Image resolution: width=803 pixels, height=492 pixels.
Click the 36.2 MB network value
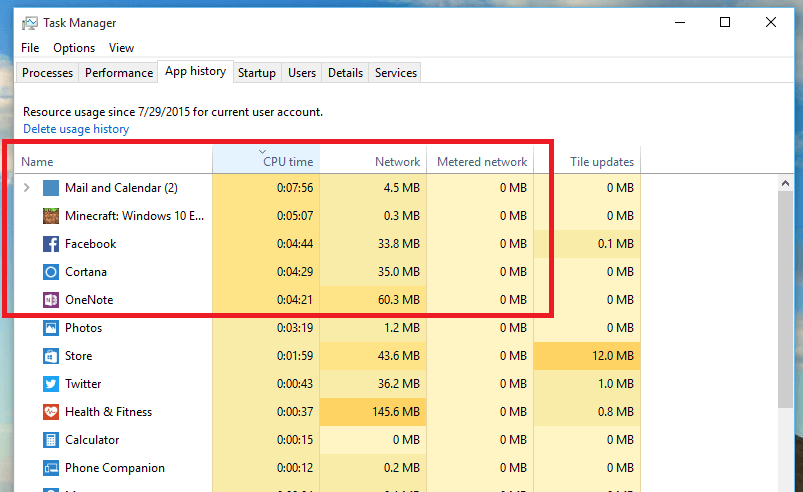coord(399,384)
